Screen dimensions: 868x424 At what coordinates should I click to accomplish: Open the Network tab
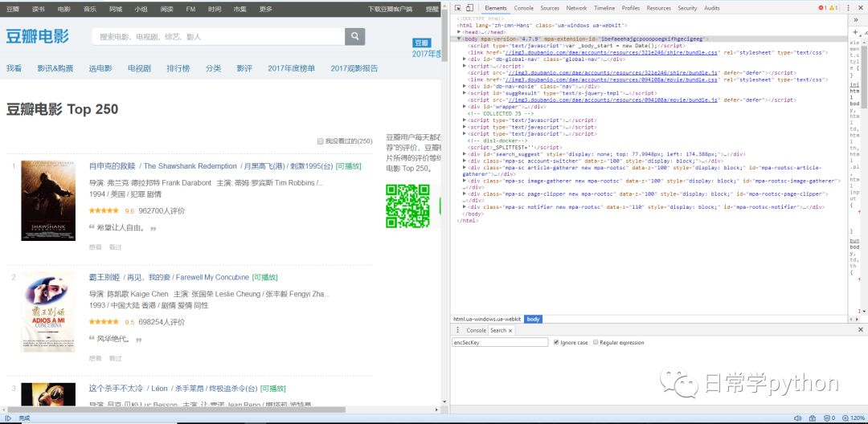[x=576, y=8]
